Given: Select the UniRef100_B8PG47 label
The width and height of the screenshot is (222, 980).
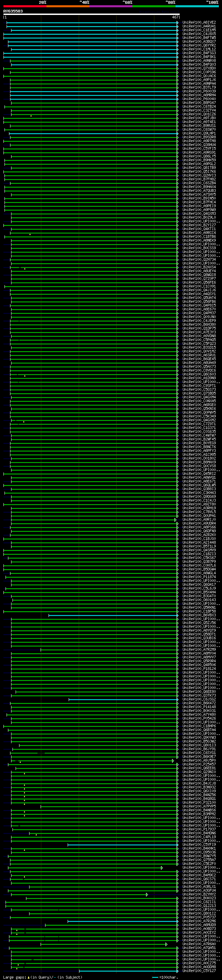Looking at the screenshot, I should coord(199,103).
